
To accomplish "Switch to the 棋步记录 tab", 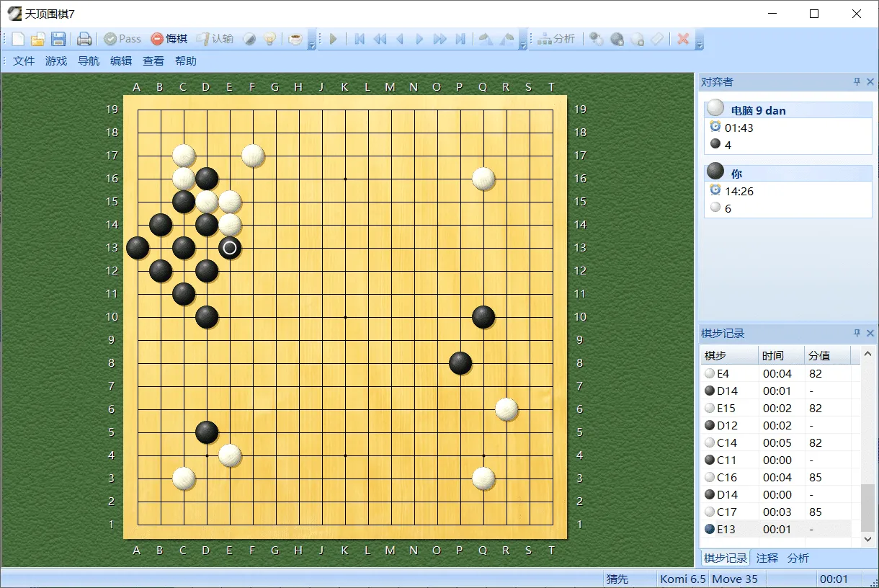I will (725, 558).
